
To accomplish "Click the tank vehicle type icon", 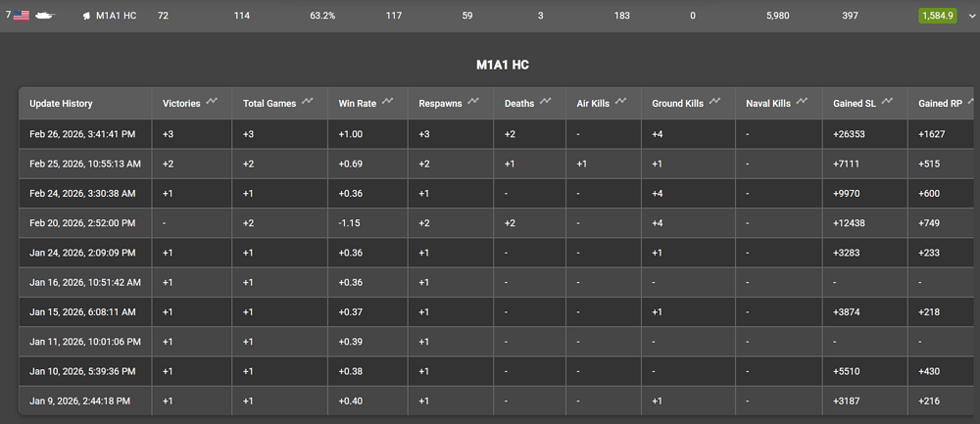I will tap(47, 16).
